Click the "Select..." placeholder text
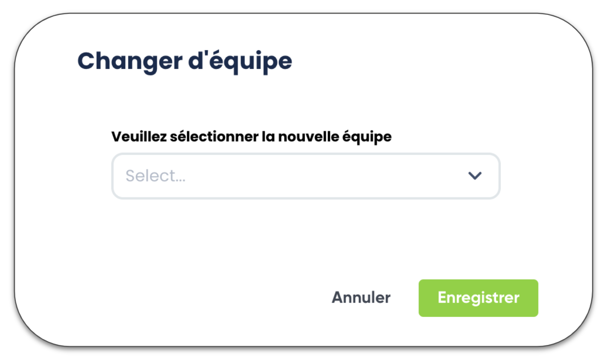Image resolution: width=606 pixels, height=364 pixels. [155, 176]
